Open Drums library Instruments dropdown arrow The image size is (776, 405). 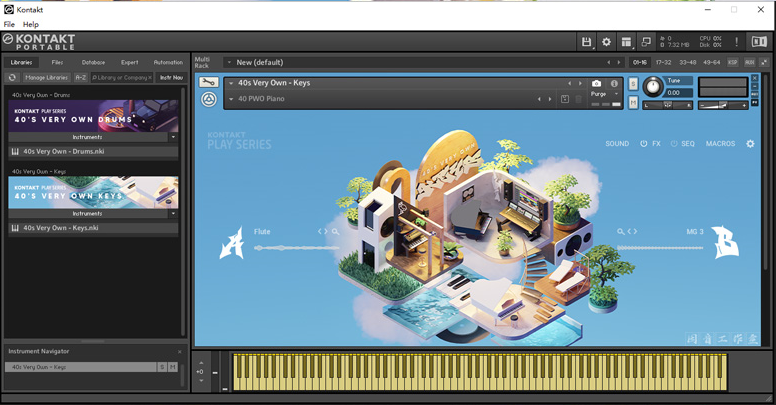coord(173,137)
